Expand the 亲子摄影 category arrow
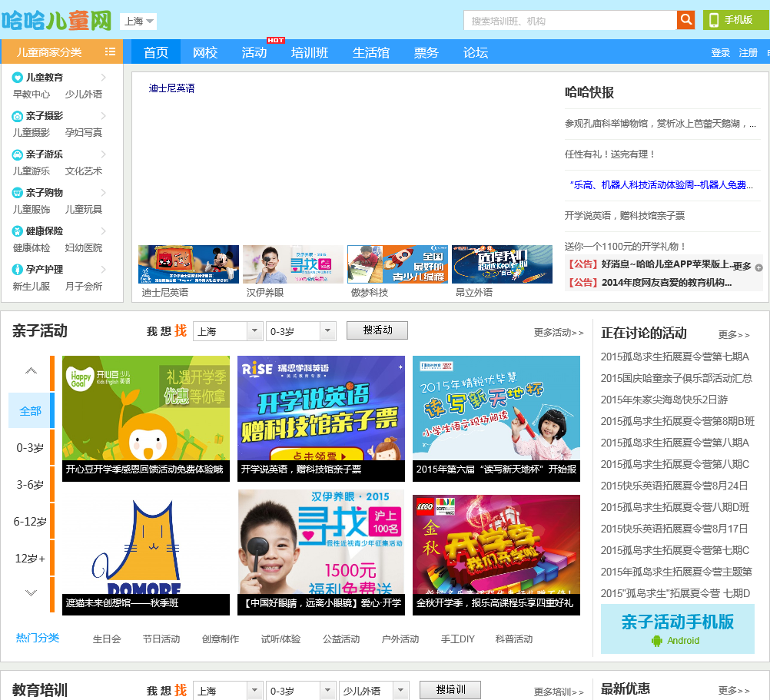The width and height of the screenshot is (770, 700). point(103,115)
